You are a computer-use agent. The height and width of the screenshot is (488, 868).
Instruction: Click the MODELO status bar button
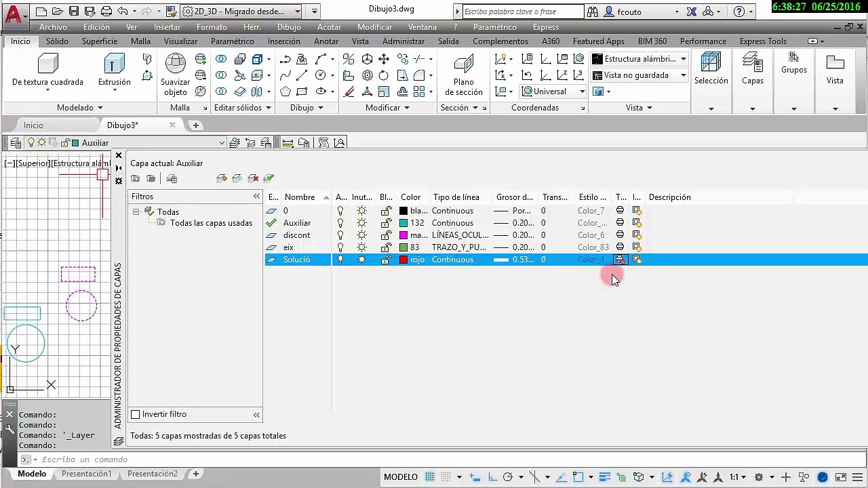pyautogui.click(x=401, y=477)
